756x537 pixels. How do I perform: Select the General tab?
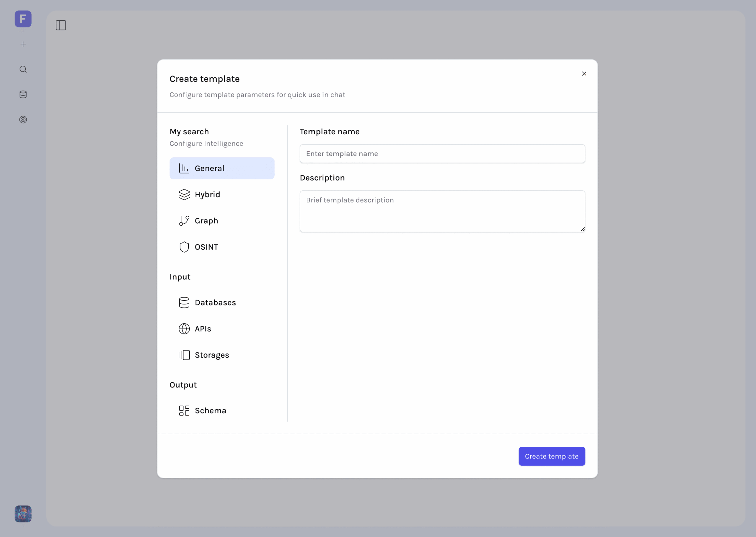pyautogui.click(x=222, y=168)
